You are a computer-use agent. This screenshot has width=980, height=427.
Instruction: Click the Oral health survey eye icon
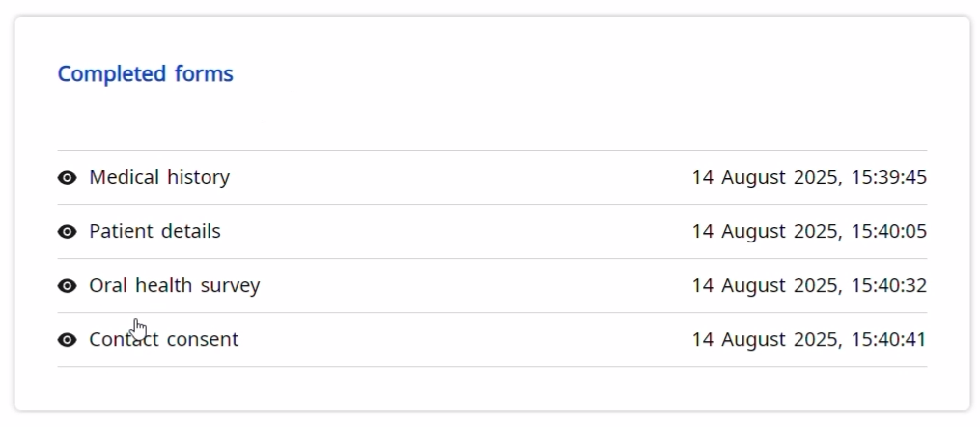pyautogui.click(x=67, y=286)
